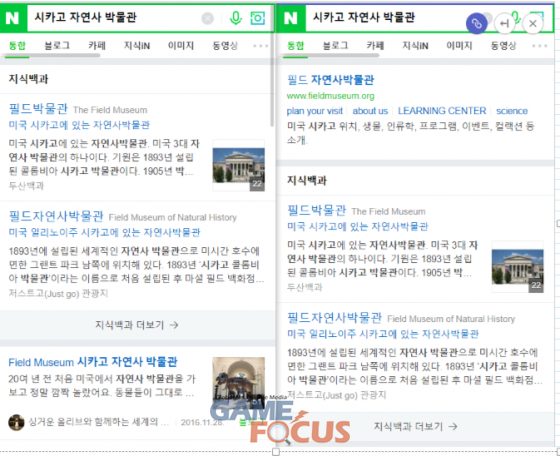
Task: Open '미국 일리노이주 시카고에 있는 자연사박물관' in left pane
Action: 104,232
